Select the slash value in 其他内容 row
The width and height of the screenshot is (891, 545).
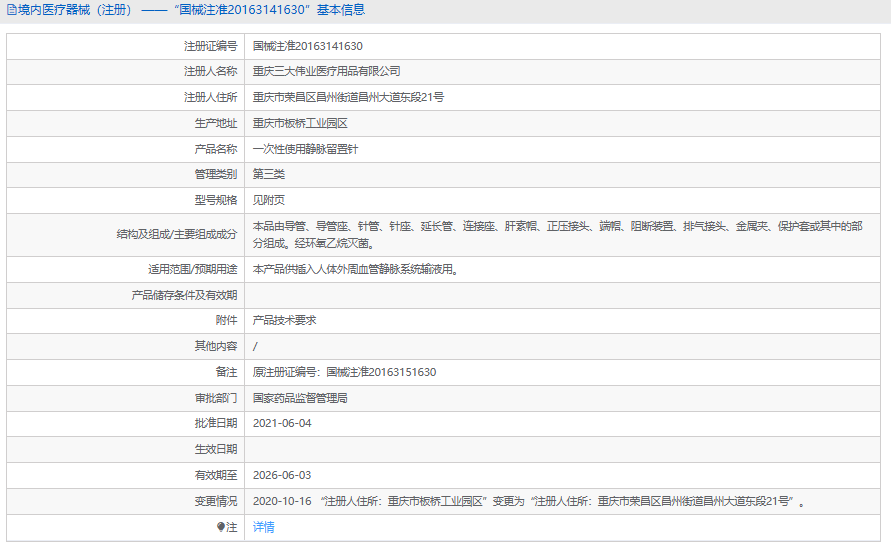[255, 346]
